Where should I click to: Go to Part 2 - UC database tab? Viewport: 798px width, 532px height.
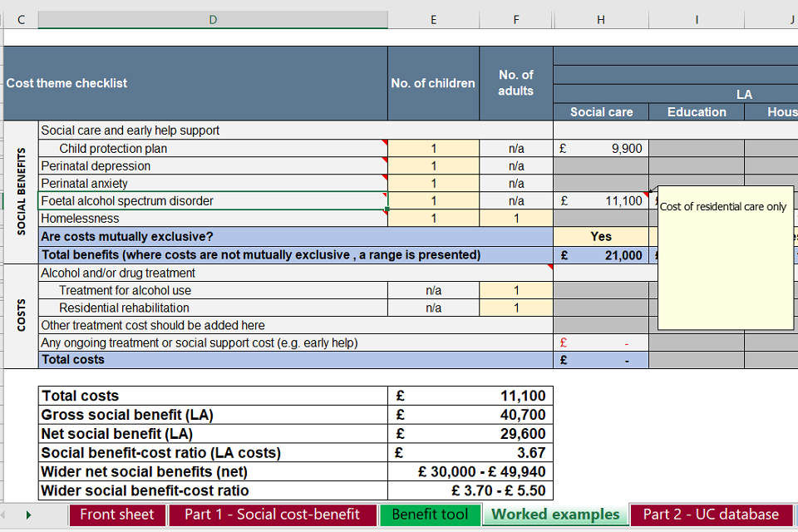tap(711, 515)
